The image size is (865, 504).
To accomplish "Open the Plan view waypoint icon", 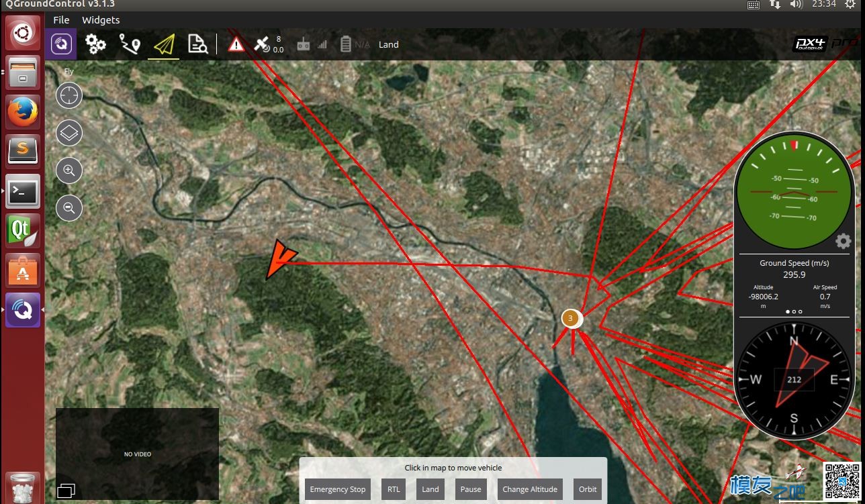I will 130,44.
